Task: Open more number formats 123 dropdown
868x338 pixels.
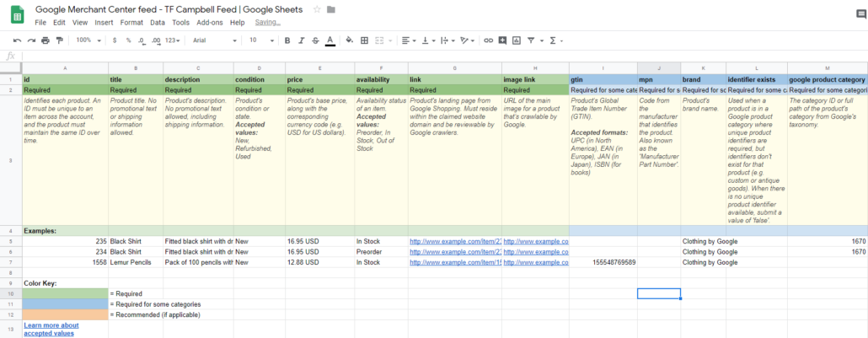Action: 174,40
